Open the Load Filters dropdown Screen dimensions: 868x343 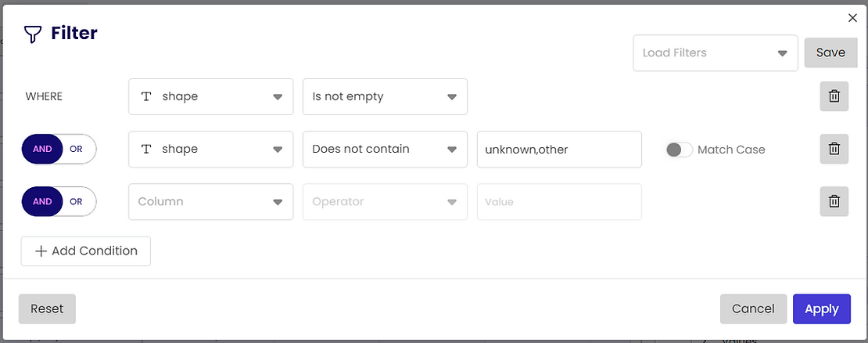715,53
